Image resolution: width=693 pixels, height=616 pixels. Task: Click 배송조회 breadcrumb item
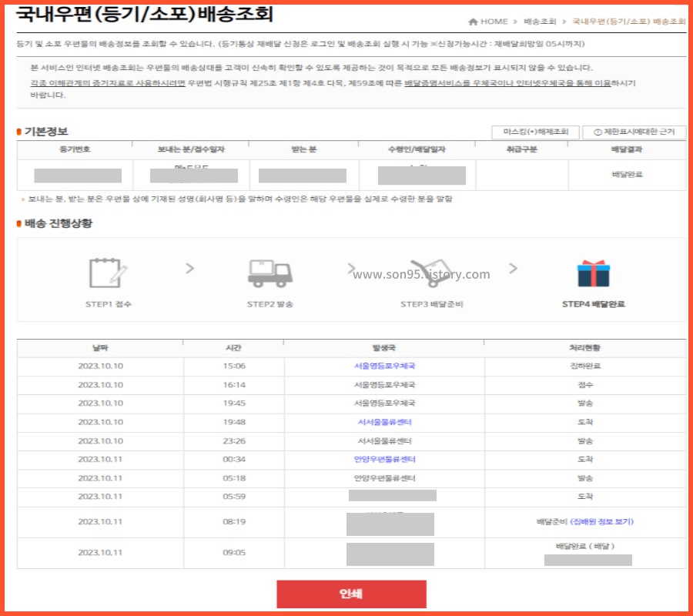540,22
